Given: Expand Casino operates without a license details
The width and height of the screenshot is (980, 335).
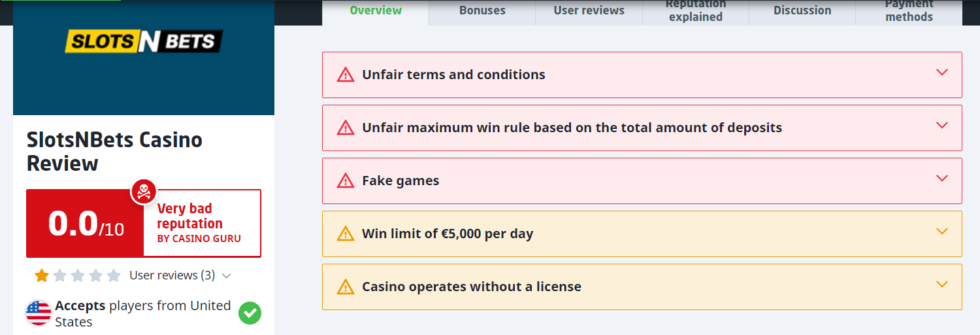Looking at the screenshot, I should [941, 285].
